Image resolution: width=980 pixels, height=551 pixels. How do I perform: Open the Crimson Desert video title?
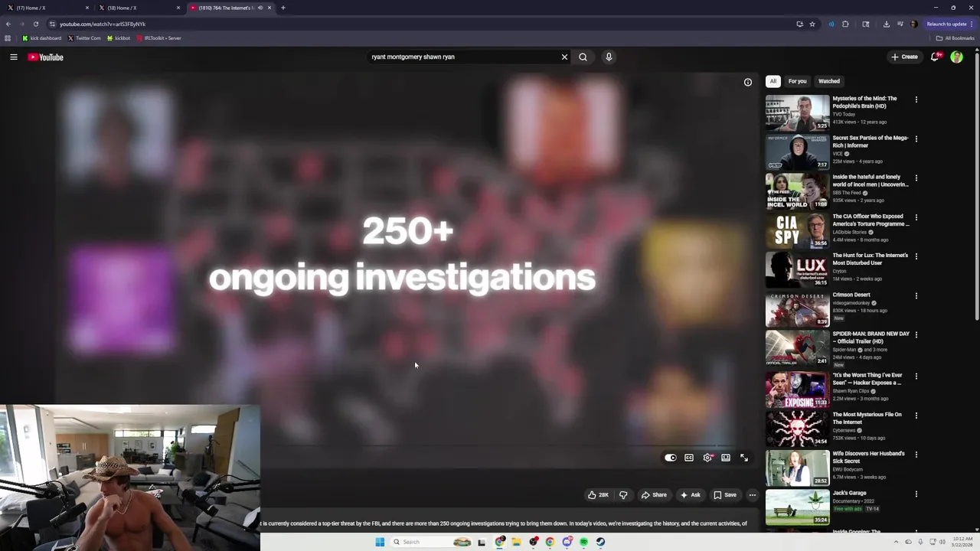pos(851,295)
